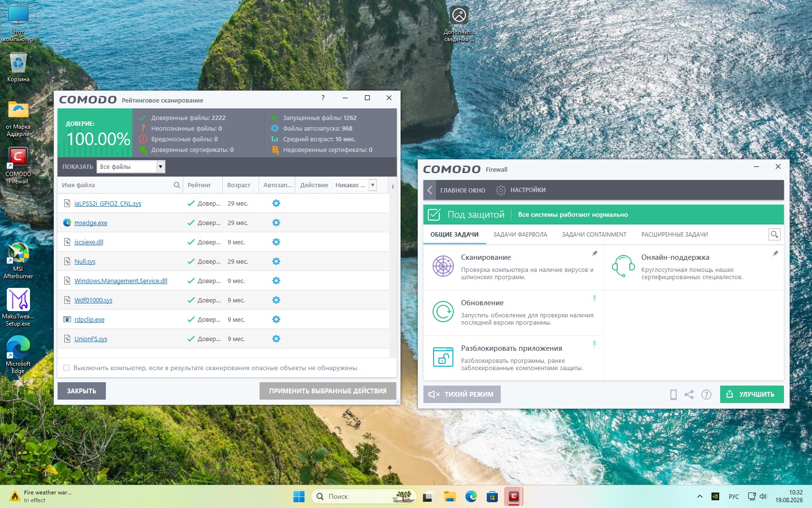Click the search icon in file name column

coord(177,185)
